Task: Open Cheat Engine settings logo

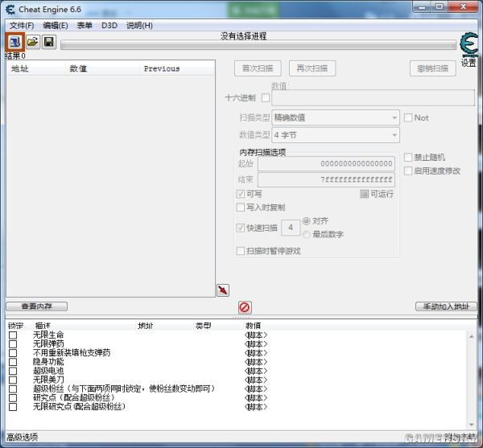Action: click(x=469, y=45)
